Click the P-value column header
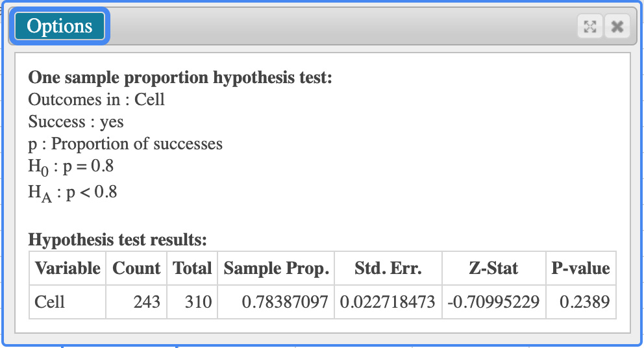 point(581,268)
